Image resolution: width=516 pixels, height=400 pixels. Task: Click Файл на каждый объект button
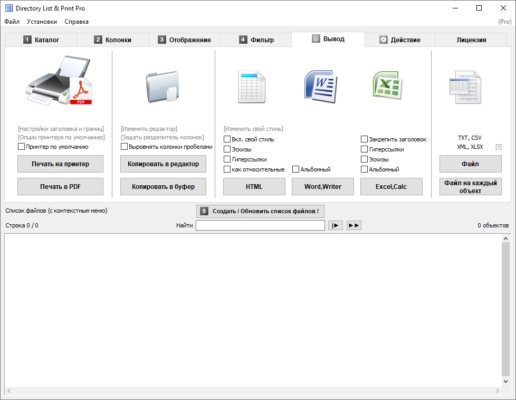tap(470, 186)
